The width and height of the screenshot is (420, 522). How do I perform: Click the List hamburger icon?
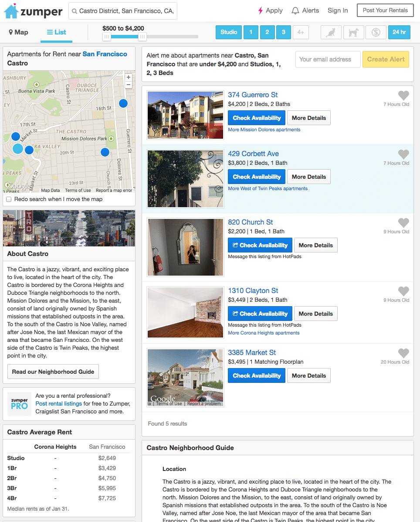pyautogui.click(x=50, y=32)
